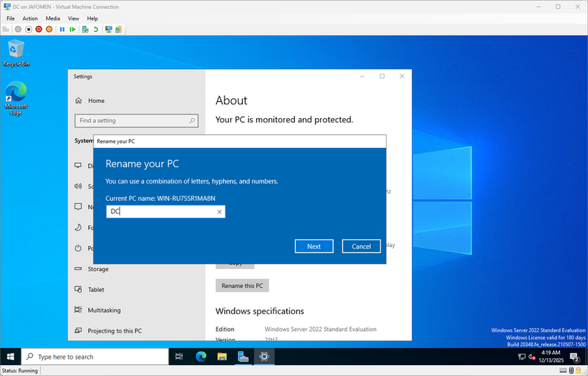Open the Recycle Bin desktop icon
This screenshot has width=588, height=376.
[x=16, y=53]
